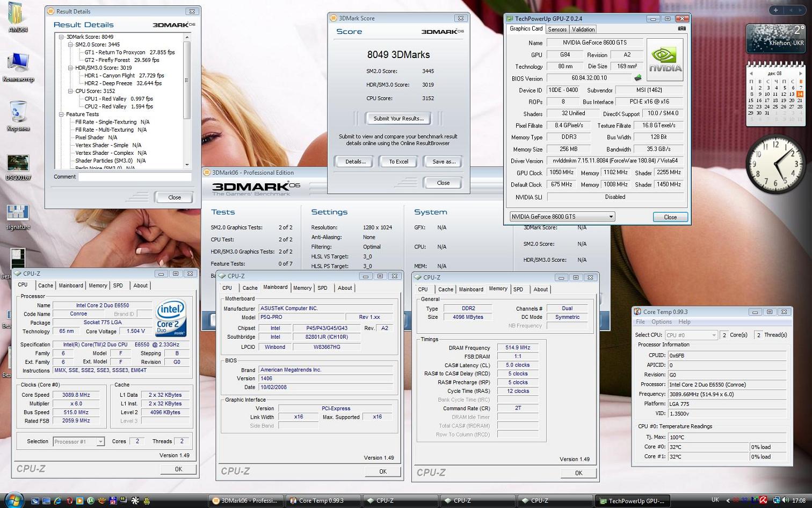Click the 8049 3DMarks score text
This screenshot has height=508, width=812.
[398, 54]
